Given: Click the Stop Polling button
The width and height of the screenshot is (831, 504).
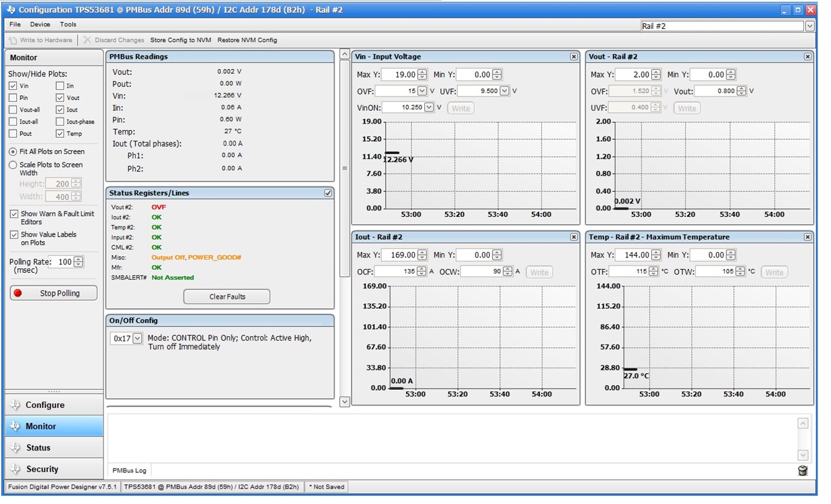Looking at the screenshot, I should pyautogui.click(x=53, y=293).
